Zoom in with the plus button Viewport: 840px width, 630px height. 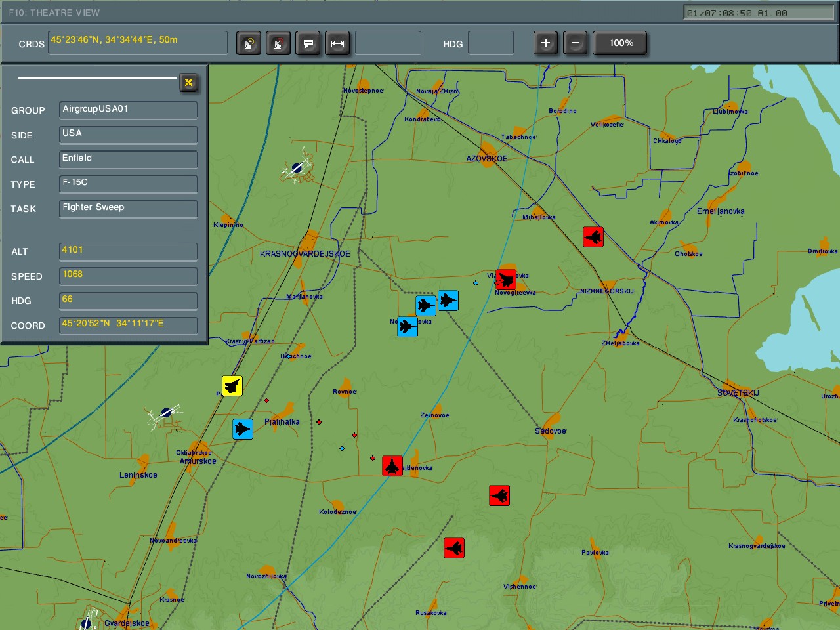coord(545,43)
